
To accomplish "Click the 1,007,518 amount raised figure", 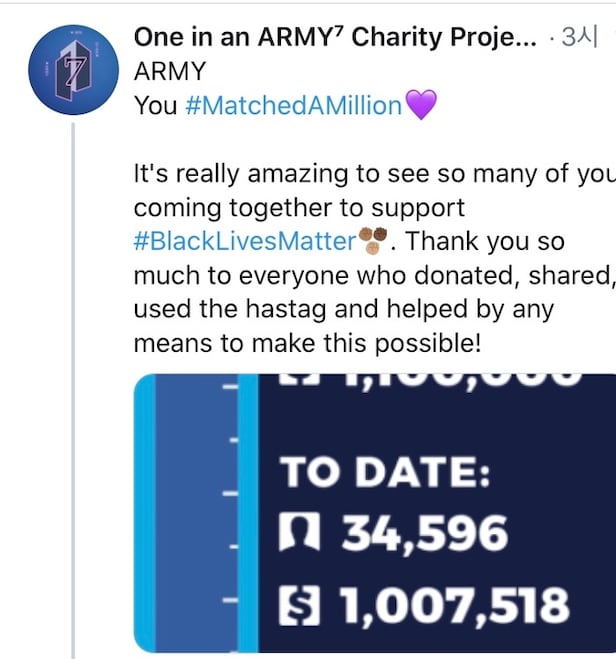I will point(456,605).
